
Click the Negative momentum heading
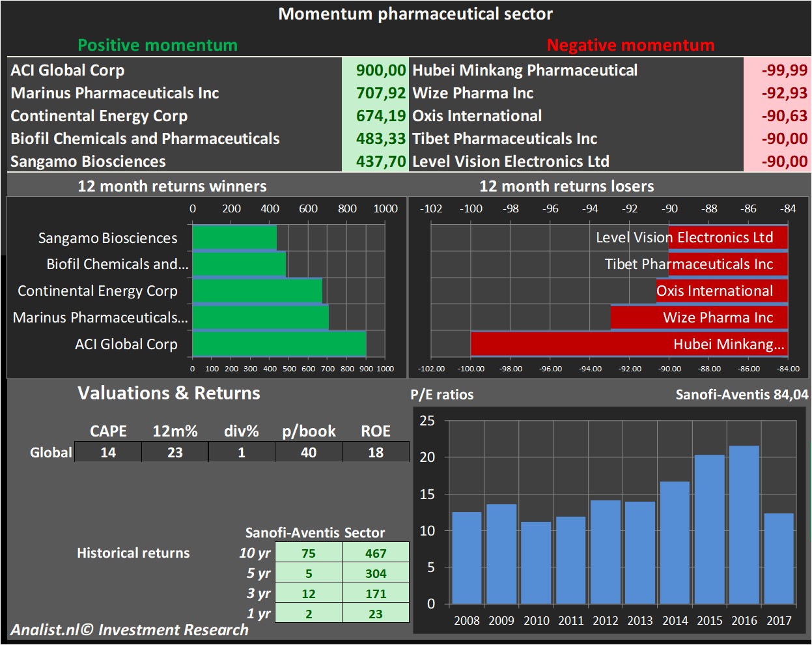tap(630, 45)
